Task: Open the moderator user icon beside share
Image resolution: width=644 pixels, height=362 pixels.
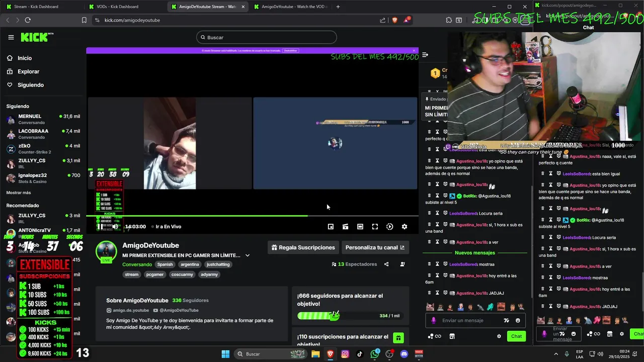Action: coord(402,264)
